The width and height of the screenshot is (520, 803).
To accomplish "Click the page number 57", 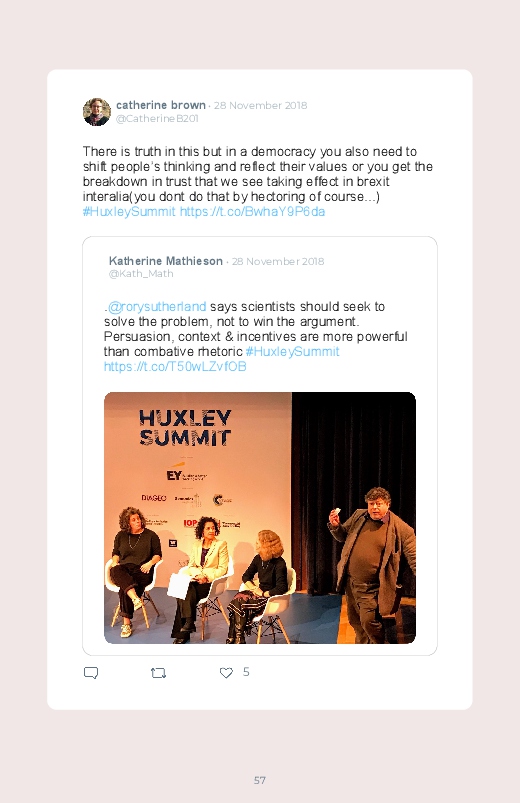I will (260, 780).
